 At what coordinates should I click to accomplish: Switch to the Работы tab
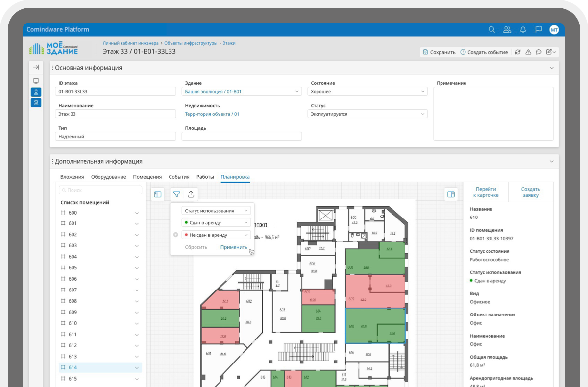205,177
